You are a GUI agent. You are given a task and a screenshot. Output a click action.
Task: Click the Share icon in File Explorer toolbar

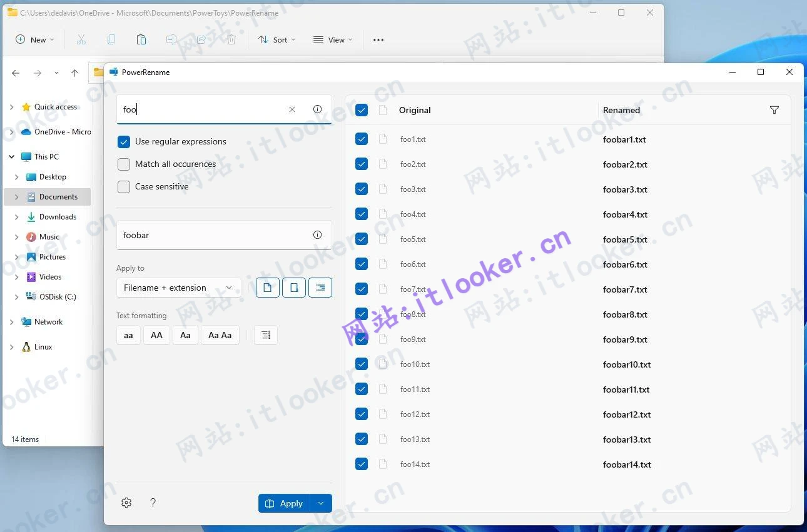click(x=201, y=39)
